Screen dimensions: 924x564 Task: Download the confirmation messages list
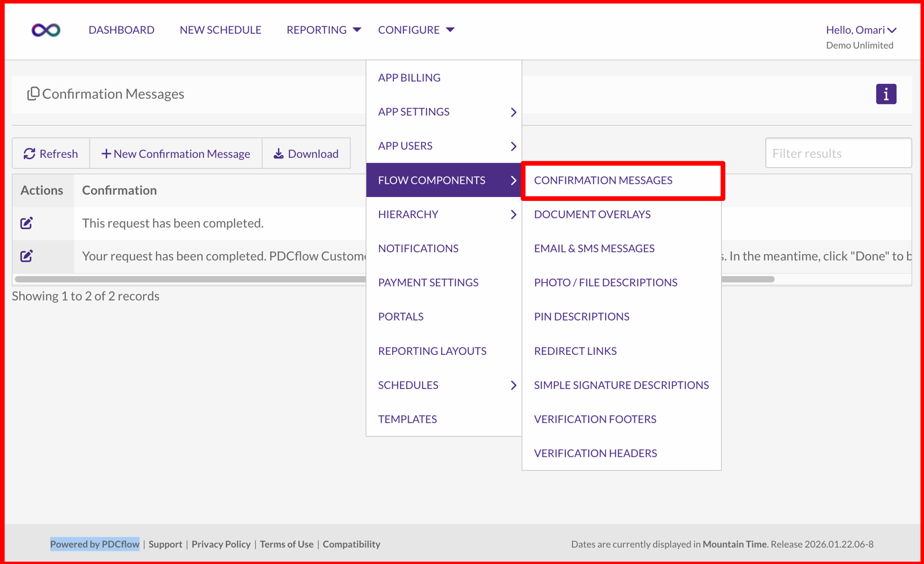[306, 153]
